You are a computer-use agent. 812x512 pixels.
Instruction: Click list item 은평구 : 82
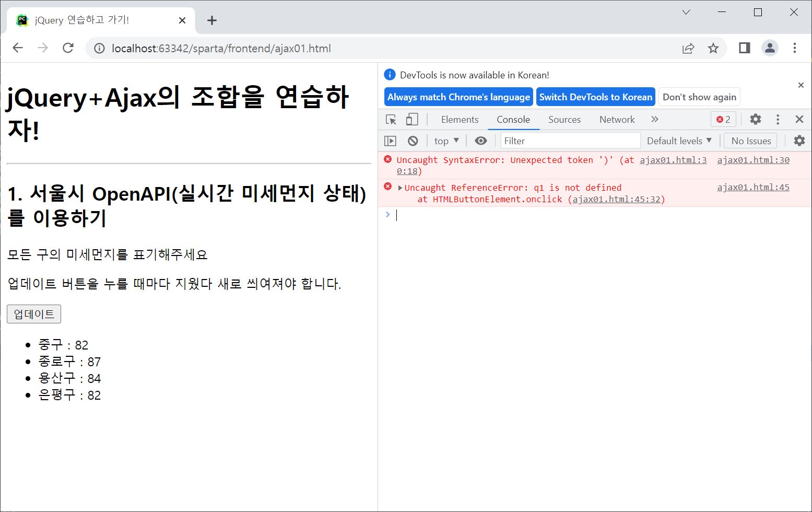point(69,395)
